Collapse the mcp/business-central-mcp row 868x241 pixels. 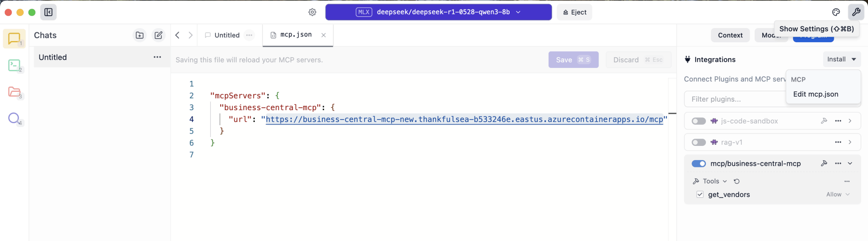tap(850, 163)
